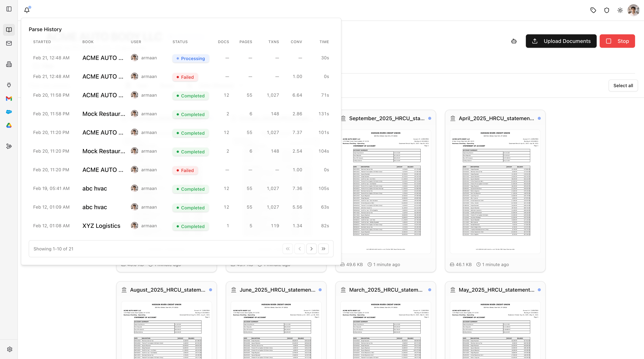Open Mock Restaur... entry at 11:20 PM
This screenshot has height=359, width=644.
(104, 151)
